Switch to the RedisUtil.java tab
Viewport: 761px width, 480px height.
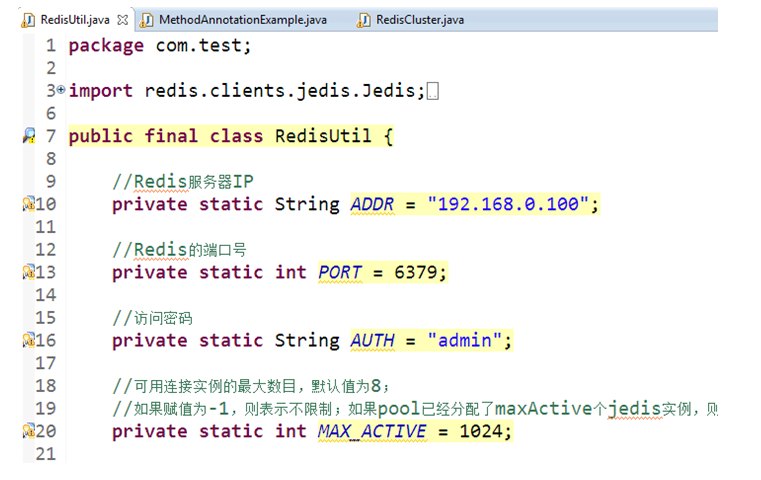[x=75, y=20]
